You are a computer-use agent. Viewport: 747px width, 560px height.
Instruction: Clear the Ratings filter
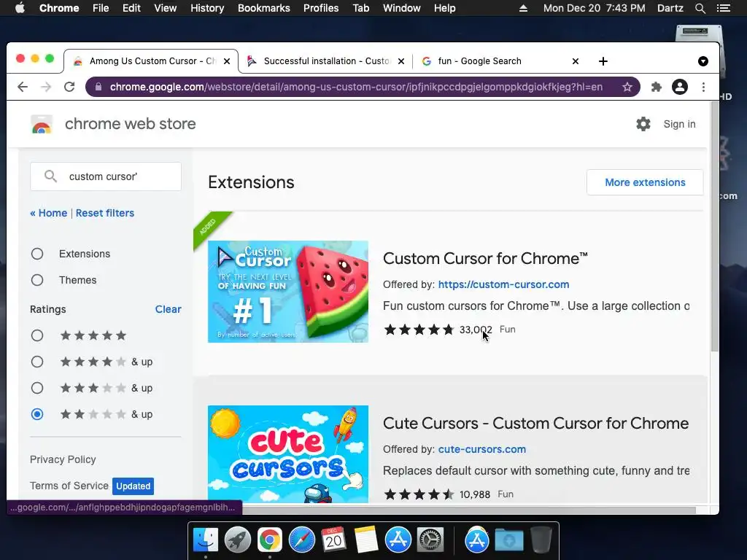click(169, 309)
